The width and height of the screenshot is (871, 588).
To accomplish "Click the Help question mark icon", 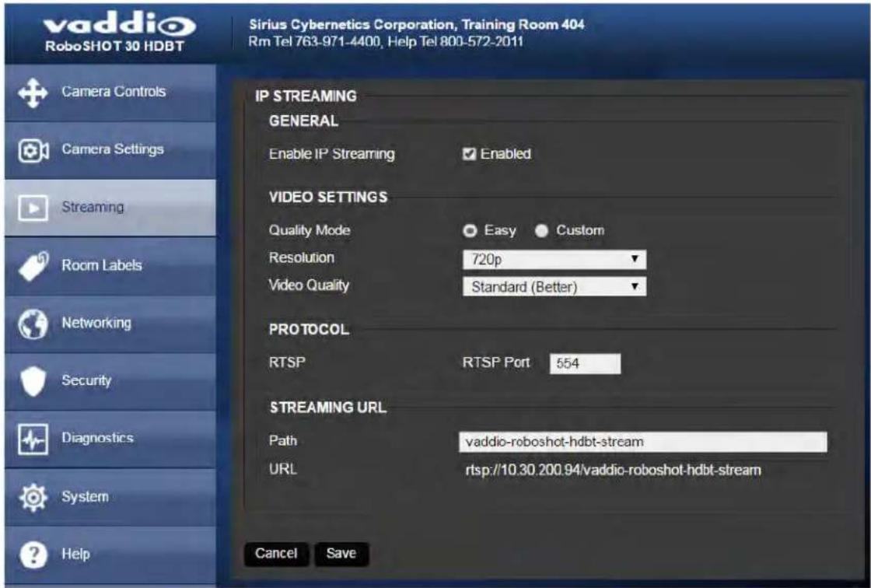I will coord(33,555).
